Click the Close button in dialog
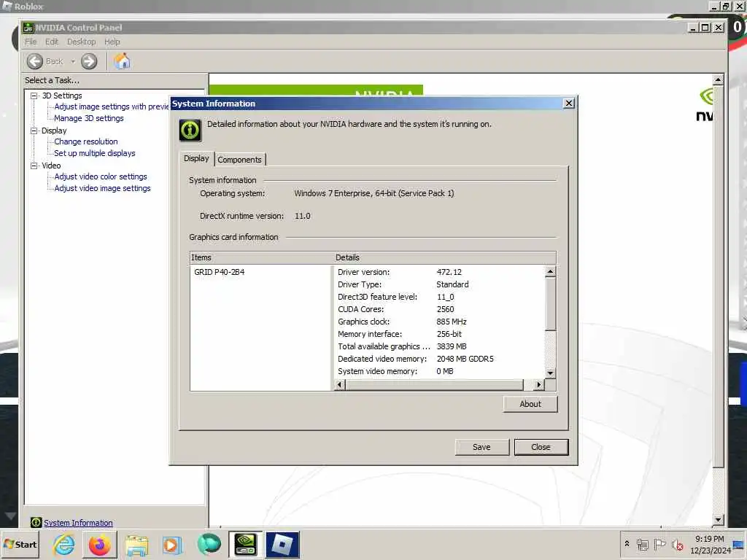This screenshot has width=747, height=560. click(541, 447)
